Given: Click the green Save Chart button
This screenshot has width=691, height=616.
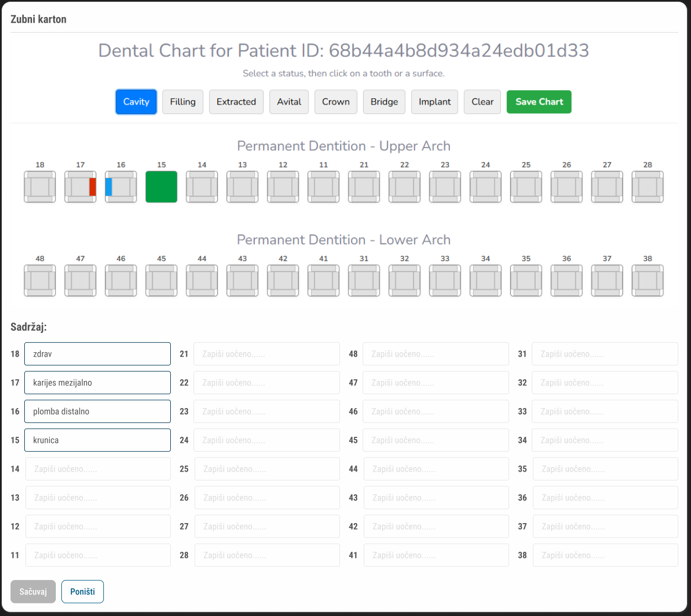Looking at the screenshot, I should 539,102.
